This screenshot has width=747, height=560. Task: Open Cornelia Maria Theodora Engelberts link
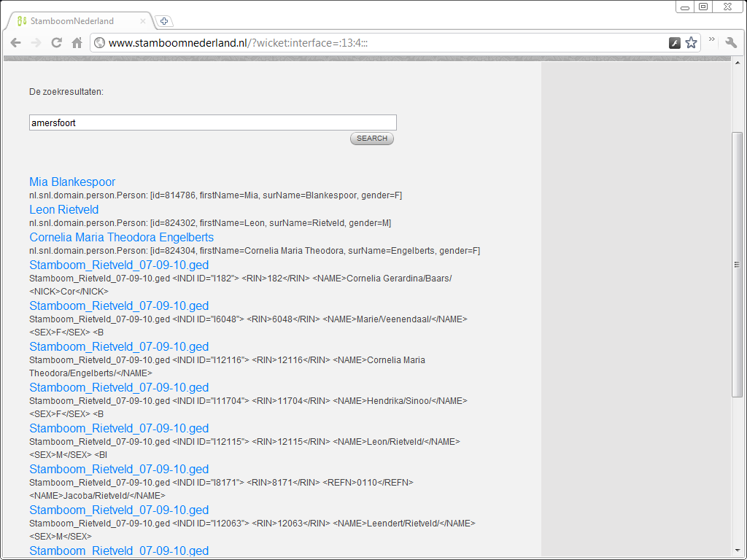click(x=122, y=237)
